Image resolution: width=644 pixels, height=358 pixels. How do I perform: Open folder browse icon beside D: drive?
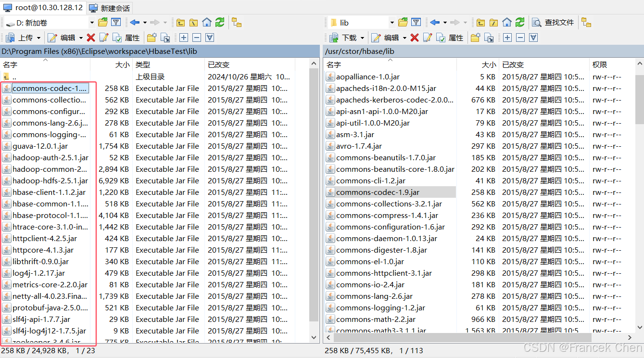(x=103, y=23)
